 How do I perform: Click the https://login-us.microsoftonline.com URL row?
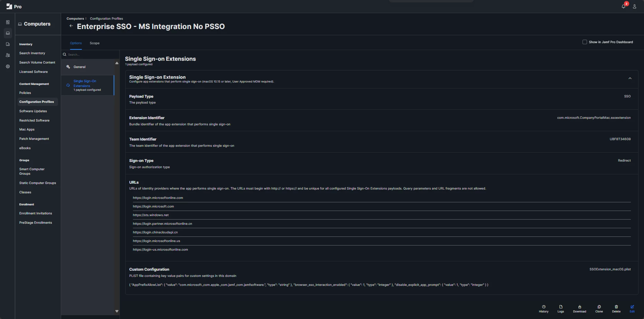[382, 250]
